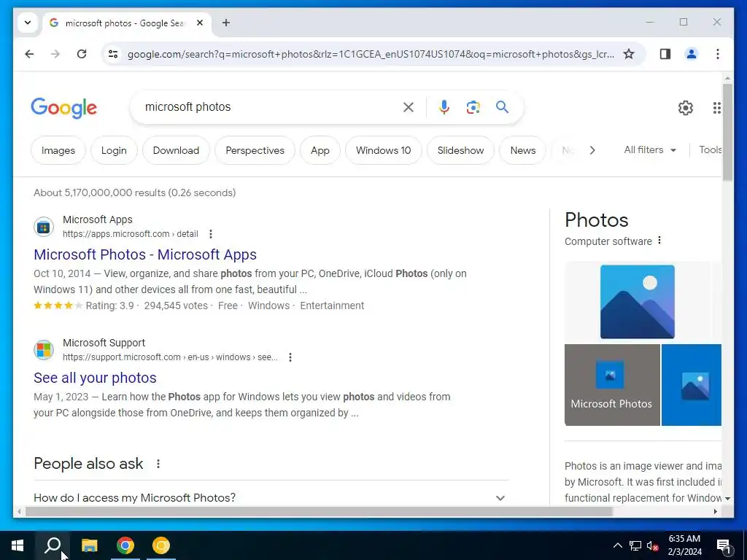Go back to the previous page

(x=29, y=54)
